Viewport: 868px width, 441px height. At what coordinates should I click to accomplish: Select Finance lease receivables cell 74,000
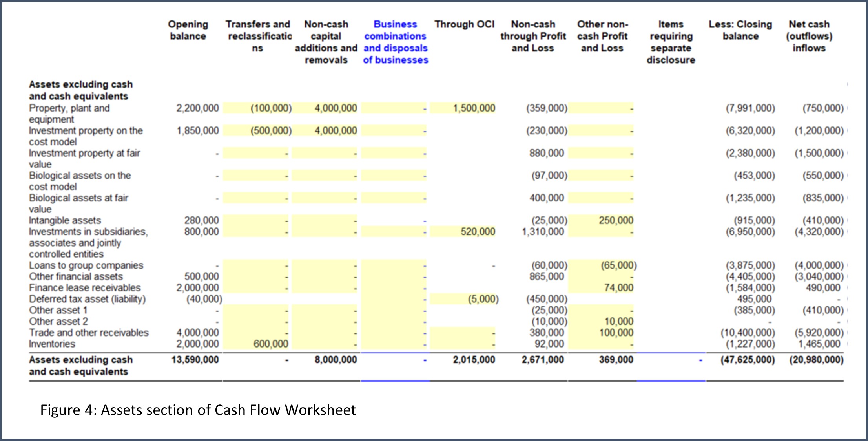tap(618, 288)
